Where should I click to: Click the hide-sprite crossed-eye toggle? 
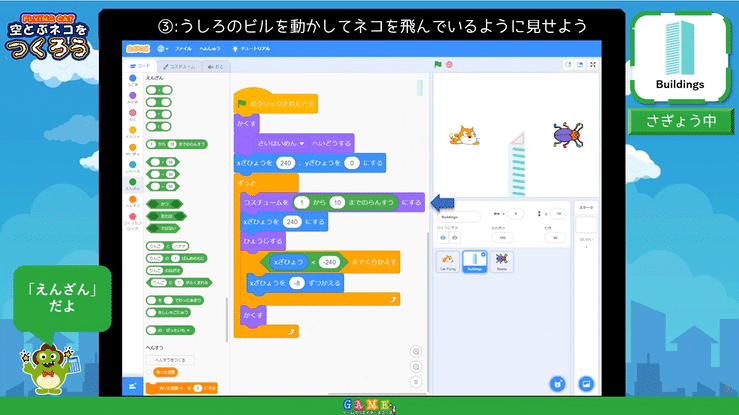click(x=454, y=238)
